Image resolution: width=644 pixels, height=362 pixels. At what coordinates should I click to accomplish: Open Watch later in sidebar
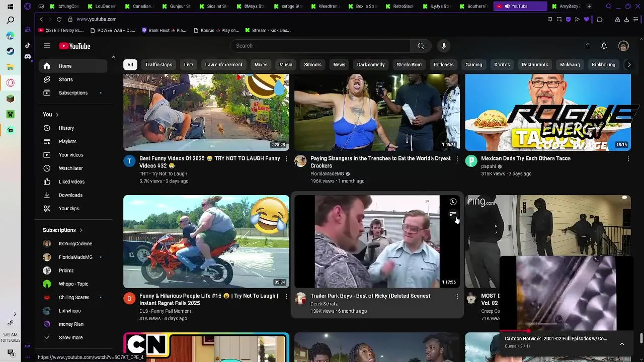(73, 168)
